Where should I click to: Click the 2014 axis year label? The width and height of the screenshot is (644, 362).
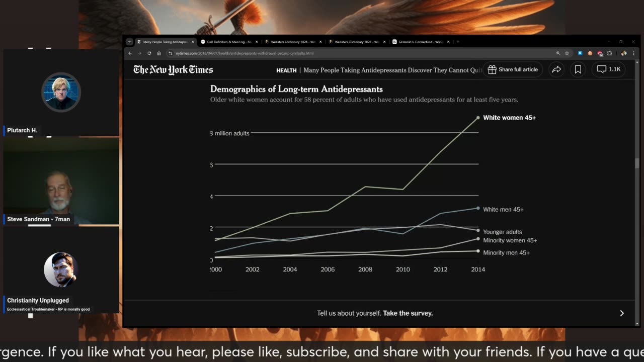[478, 269]
